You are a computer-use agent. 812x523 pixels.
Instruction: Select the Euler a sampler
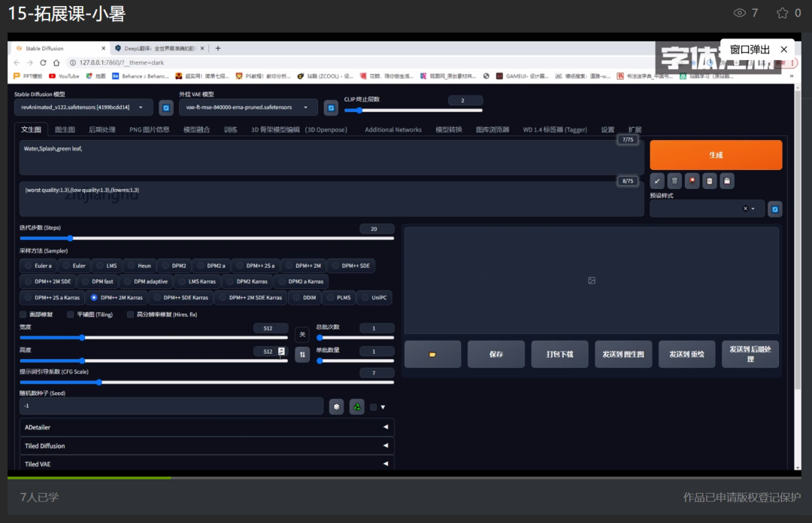coord(38,266)
